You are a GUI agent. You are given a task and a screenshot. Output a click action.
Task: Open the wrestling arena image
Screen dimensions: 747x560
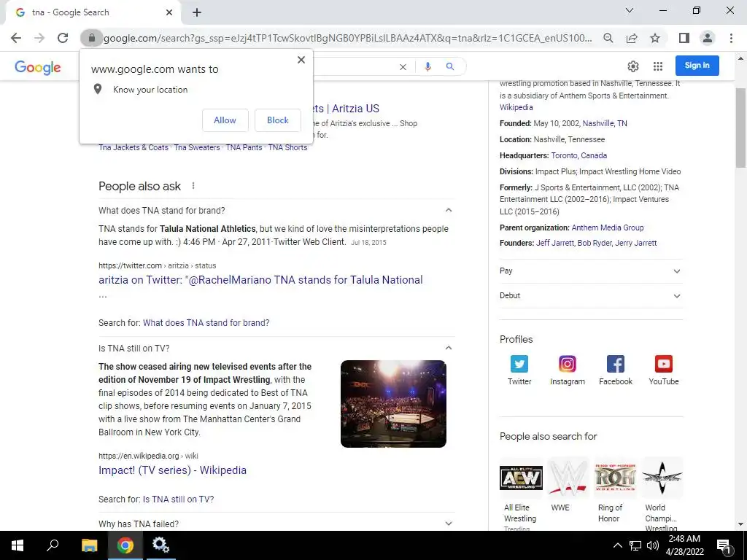(x=393, y=404)
